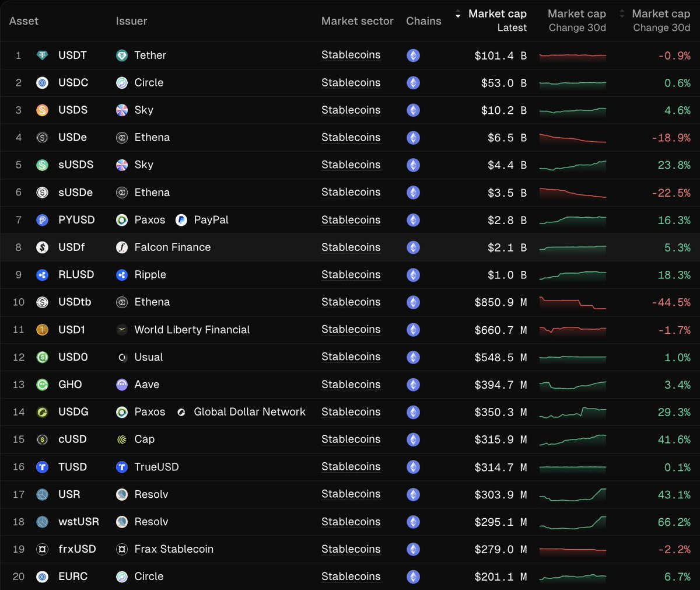The width and height of the screenshot is (700, 590).
Task: Click the Asset column header
Action: coord(24,21)
